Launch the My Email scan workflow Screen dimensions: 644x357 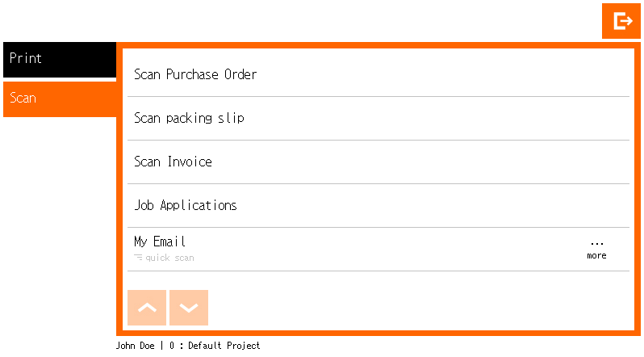(161, 241)
